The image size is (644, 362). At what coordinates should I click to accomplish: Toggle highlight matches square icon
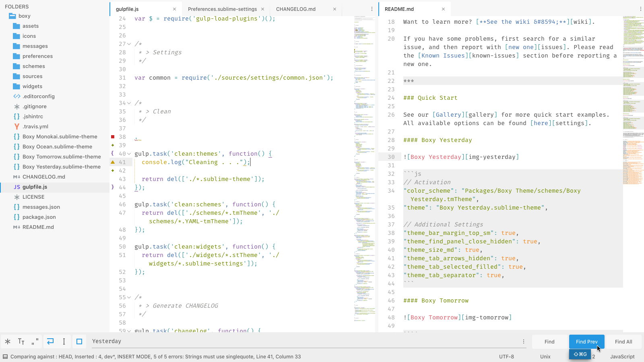pyautogui.click(x=79, y=341)
